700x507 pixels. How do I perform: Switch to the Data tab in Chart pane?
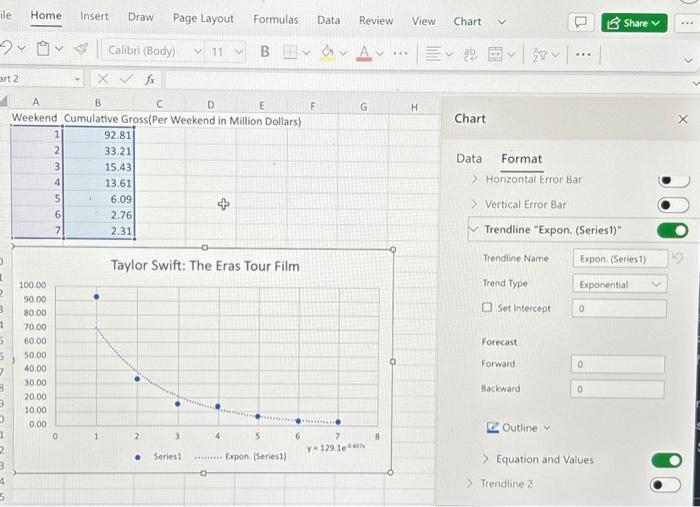[469, 158]
